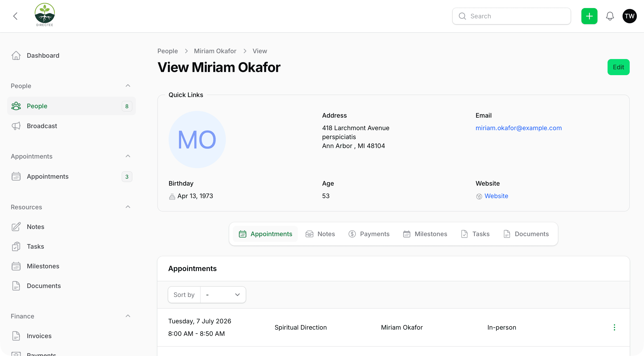The width and height of the screenshot is (644, 356).
Task: Open miriam.okafor@example.com email link
Action: pos(519,128)
